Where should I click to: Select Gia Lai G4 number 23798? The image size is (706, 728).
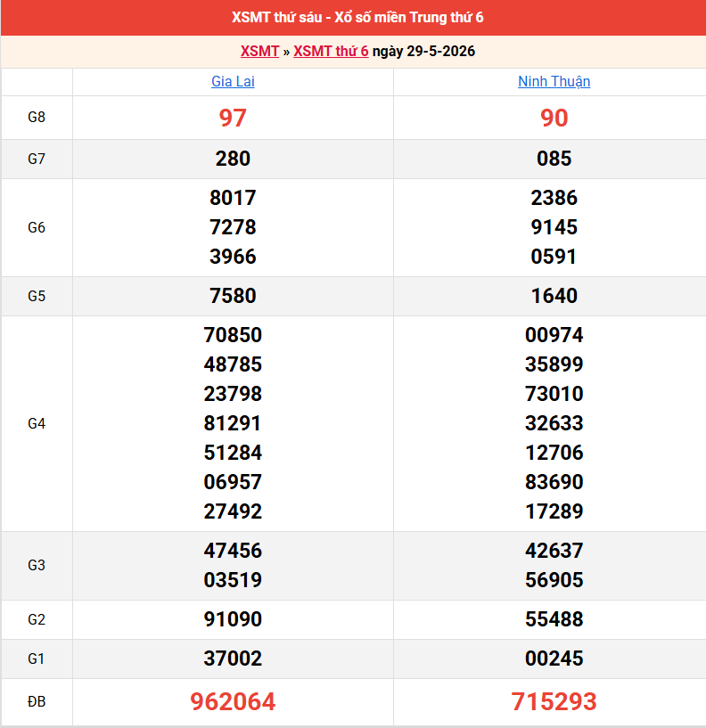233,394
